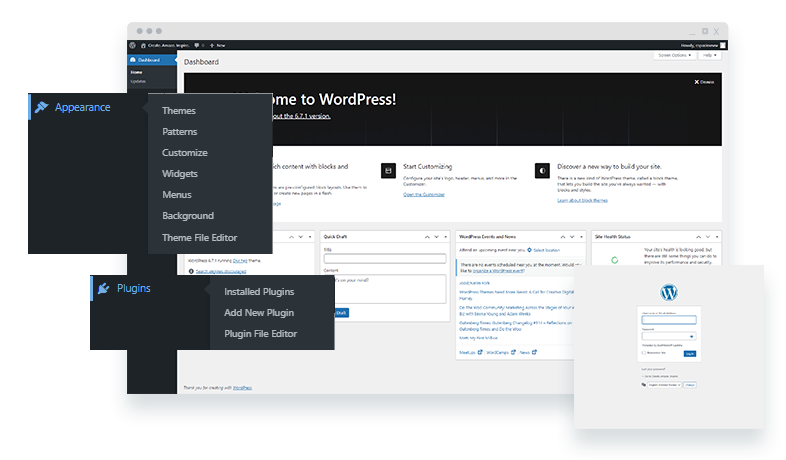Click the WordPress logo in admin bar
This screenshot has width=786, height=460.
click(x=132, y=45)
